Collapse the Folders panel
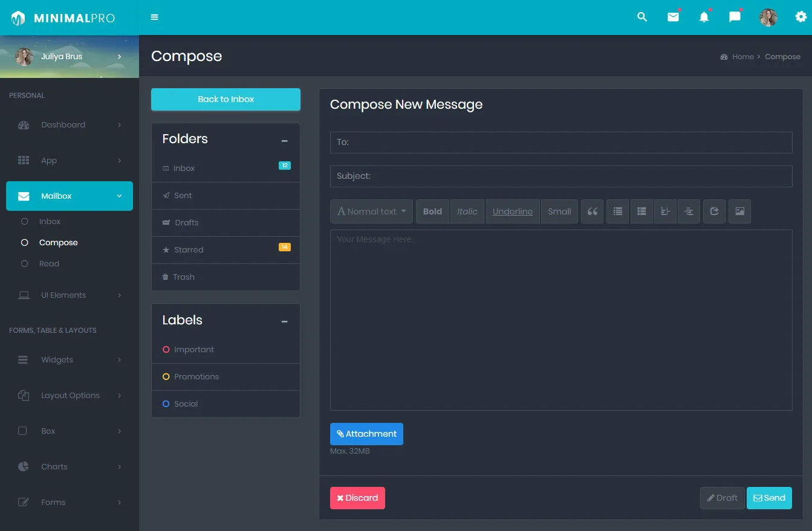The height and width of the screenshot is (531, 812). (x=284, y=141)
